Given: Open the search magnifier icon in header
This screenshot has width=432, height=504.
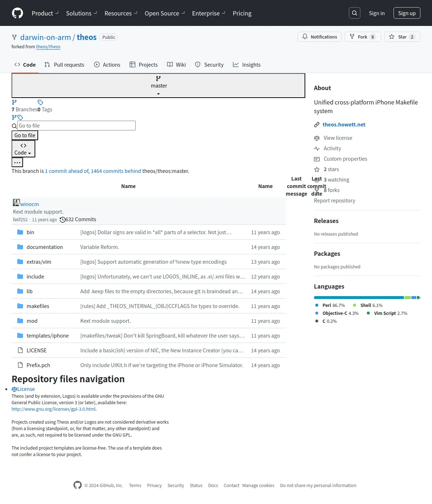Looking at the screenshot, I should pyautogui.click(x=355, y=13).
